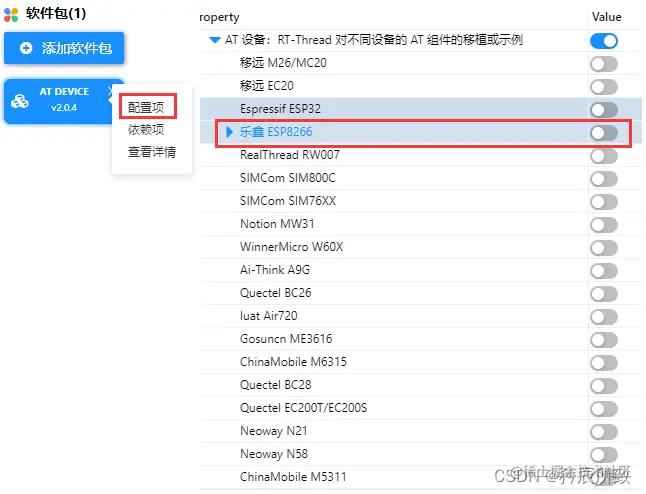Select the Espressif ESP32 row label
This screenshot has width=646, height=494.
(280, 109)
